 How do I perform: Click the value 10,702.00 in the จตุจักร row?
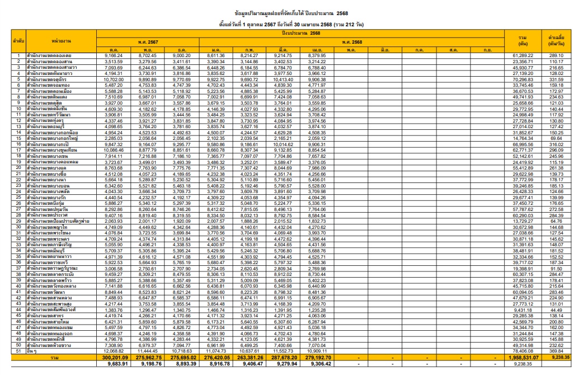click(113, 79)
